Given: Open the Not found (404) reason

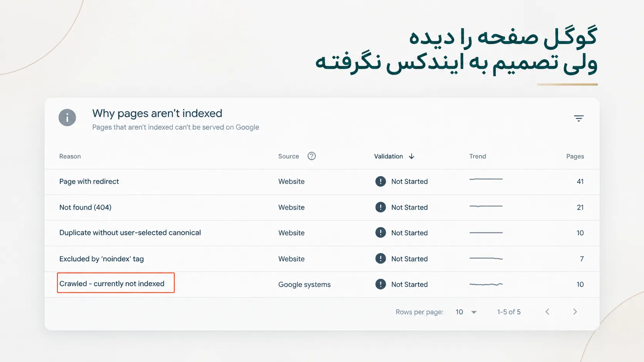Looking at the screenshot, I should pyautogui.click(x=85, y=207).
